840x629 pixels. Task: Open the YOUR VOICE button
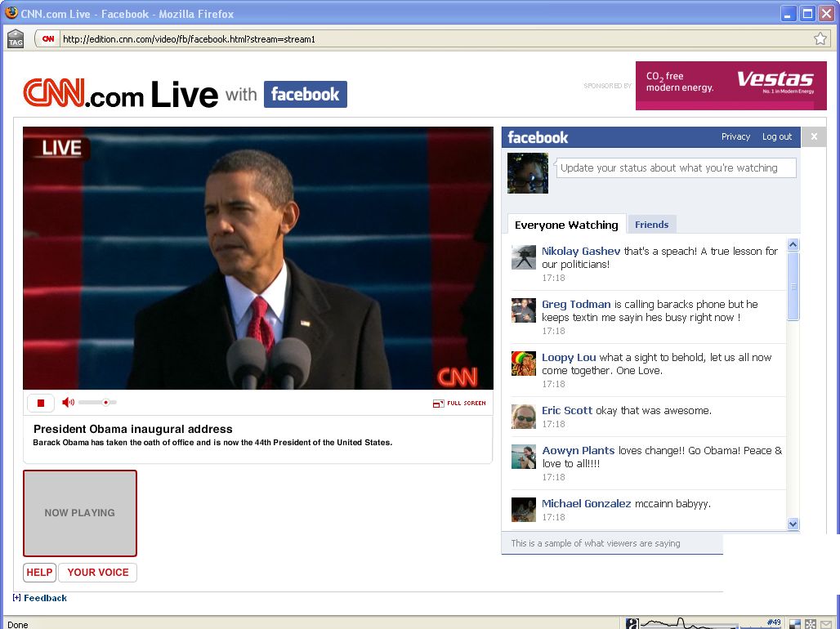coord(97,572)
